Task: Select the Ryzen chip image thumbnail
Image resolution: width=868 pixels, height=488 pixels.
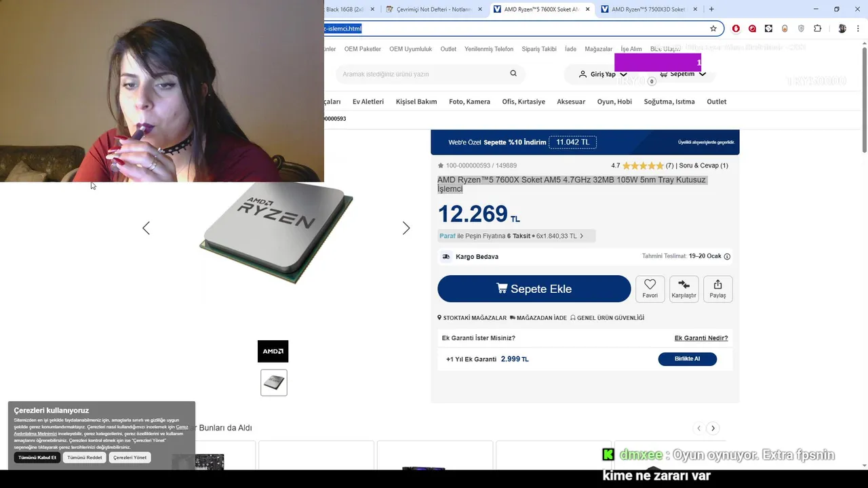Action: (x=274, y=382)
